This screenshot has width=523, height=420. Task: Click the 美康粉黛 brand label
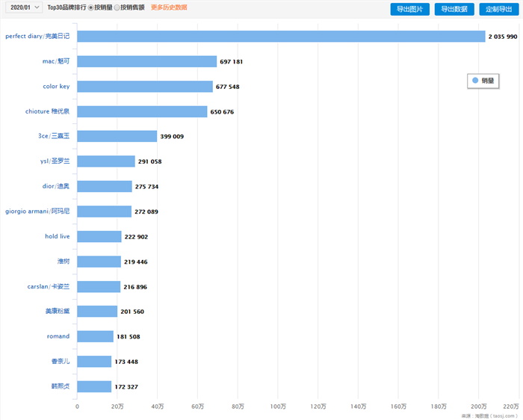[x=58, y=311]
